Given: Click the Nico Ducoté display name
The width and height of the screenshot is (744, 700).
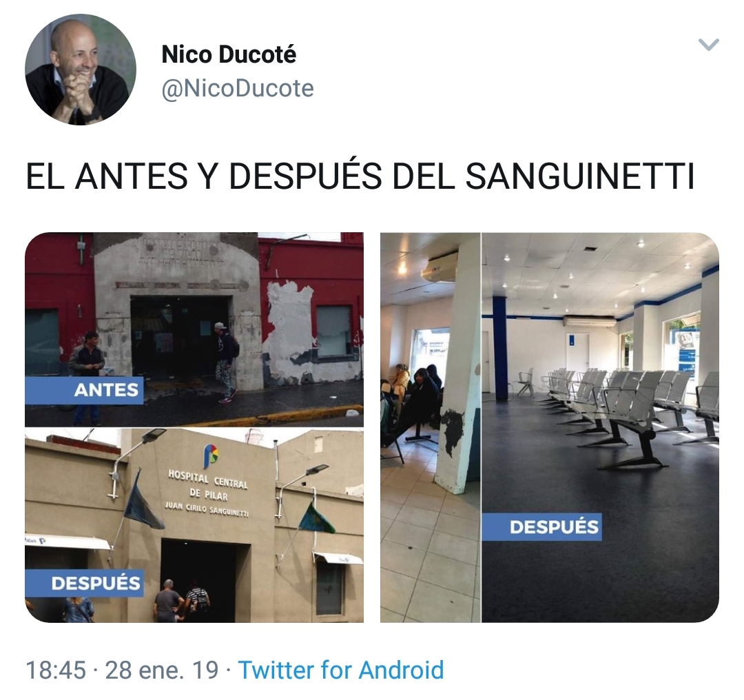Looking at the screenshot, I should (x=229, y=54).
